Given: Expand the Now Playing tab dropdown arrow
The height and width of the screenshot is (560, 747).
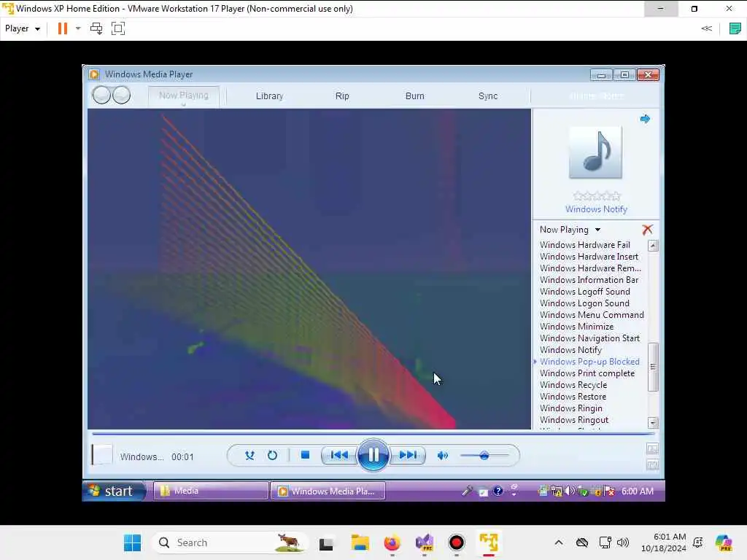Looking at the screenshot, I should (183, 105).
